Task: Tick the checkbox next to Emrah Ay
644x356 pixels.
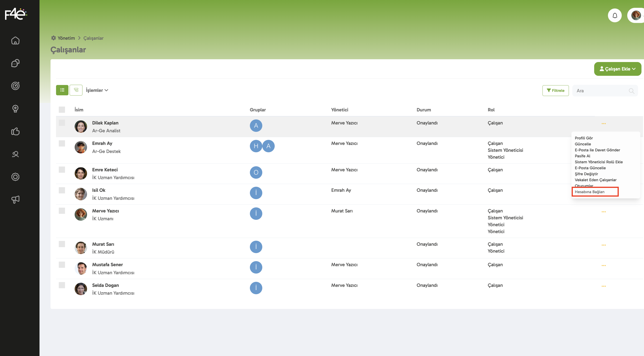Action: pyautogui.click(x=62, y=144)
